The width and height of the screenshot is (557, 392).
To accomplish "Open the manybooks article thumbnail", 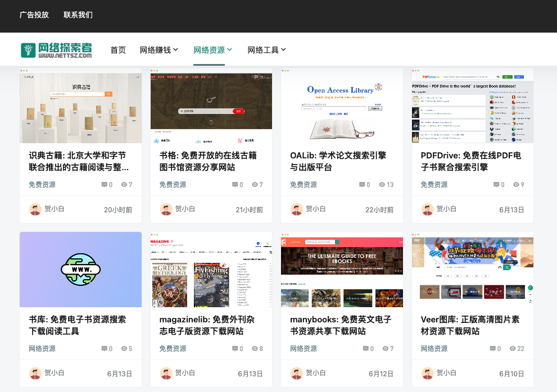I will (342, 270).
